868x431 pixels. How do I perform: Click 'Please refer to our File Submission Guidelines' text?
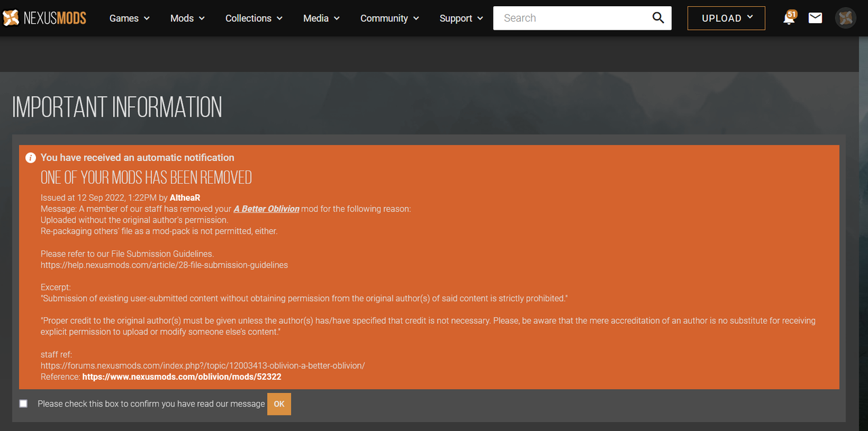[x=127, y=254]
